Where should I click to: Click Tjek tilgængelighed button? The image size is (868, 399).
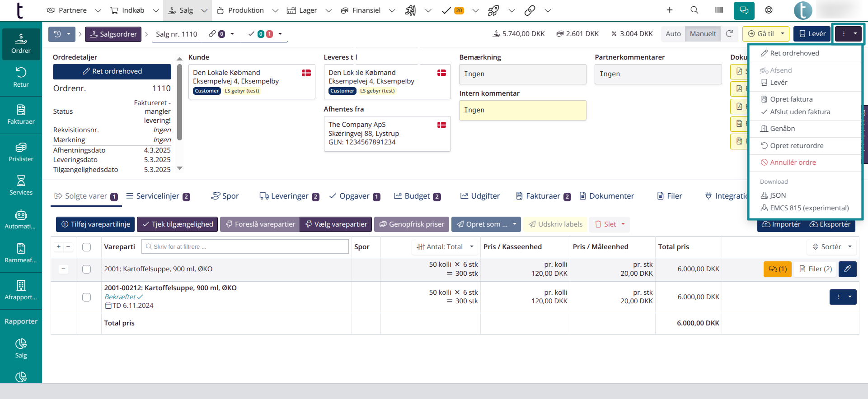click(178, 224)
